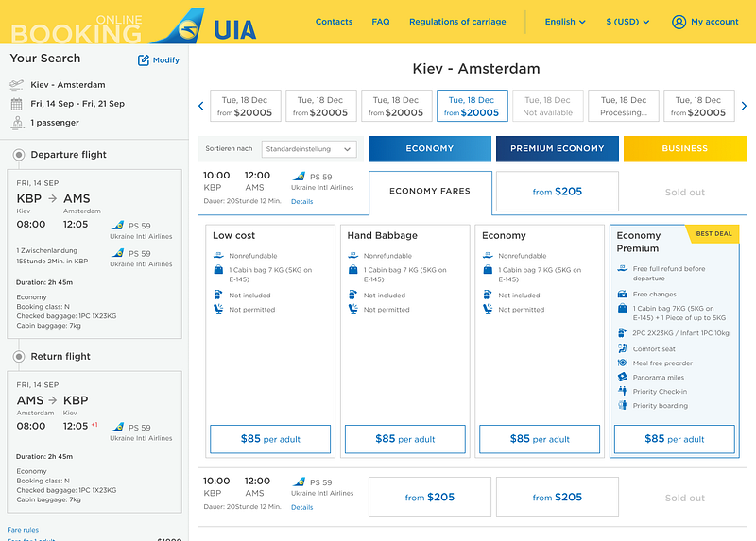Click the Modify pencil icon
Screen dimensions: 756x541
click(144, 60)
